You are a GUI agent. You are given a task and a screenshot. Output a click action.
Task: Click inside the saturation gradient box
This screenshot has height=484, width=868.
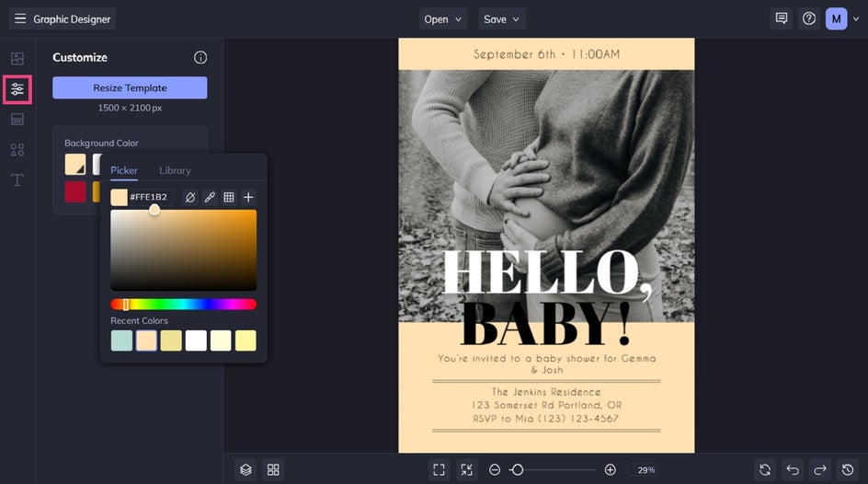tap(183, 249)
